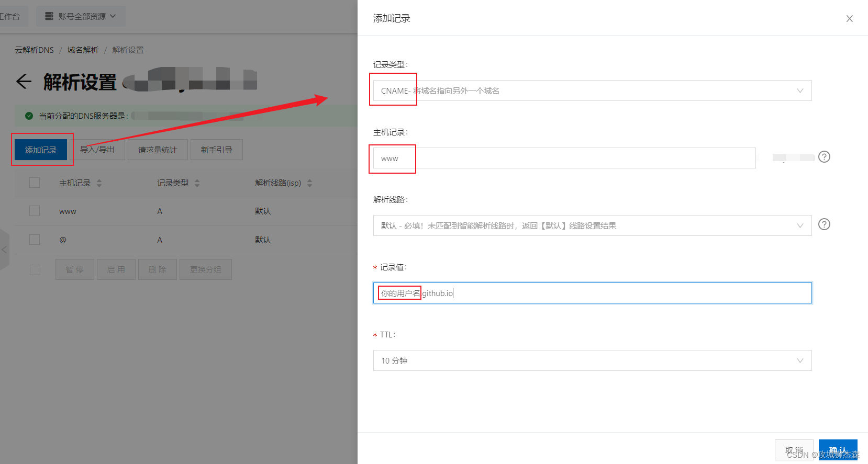Screen dimensions: 868x464
Task: Tick the select-all checkbox in table header
Action: pos(35,183)
